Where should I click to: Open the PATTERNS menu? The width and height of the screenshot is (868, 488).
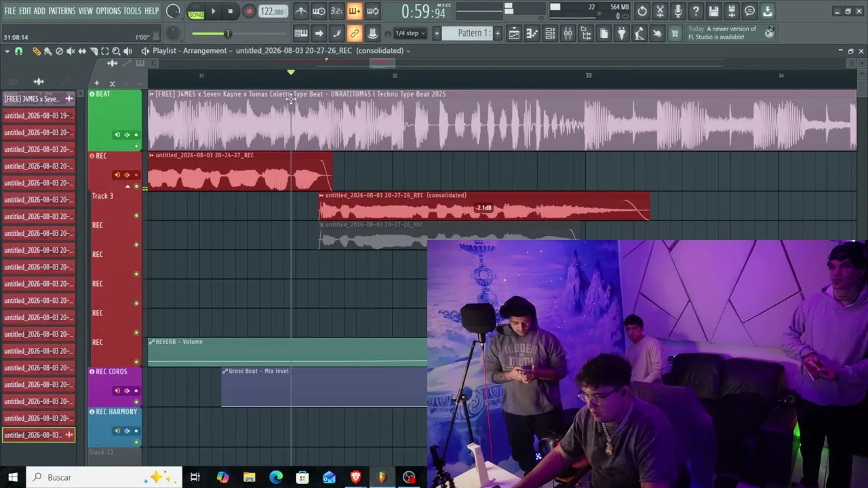click(x=62, y=11)
